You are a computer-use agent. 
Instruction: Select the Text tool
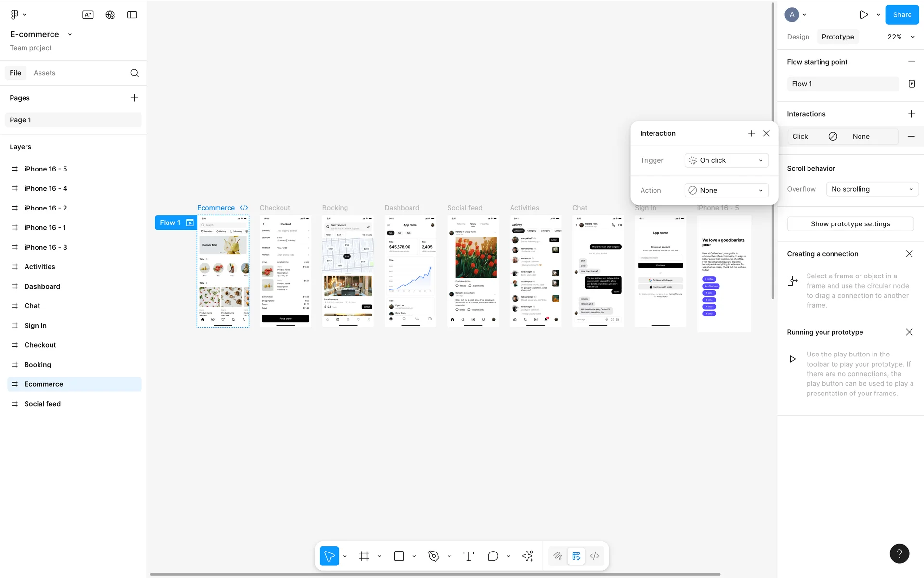pos(468,556)
